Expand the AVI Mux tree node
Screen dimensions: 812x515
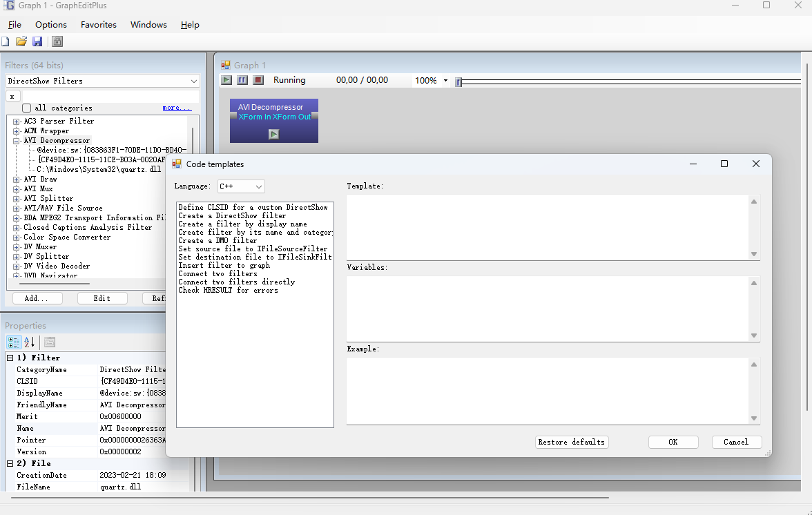pyautogui.click(x=16, y=189)
